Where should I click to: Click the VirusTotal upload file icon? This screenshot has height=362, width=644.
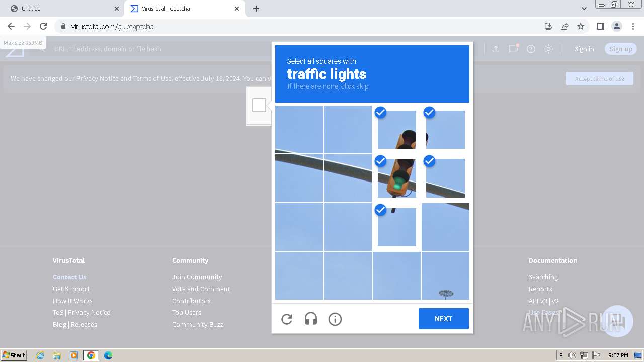[496, 49]
